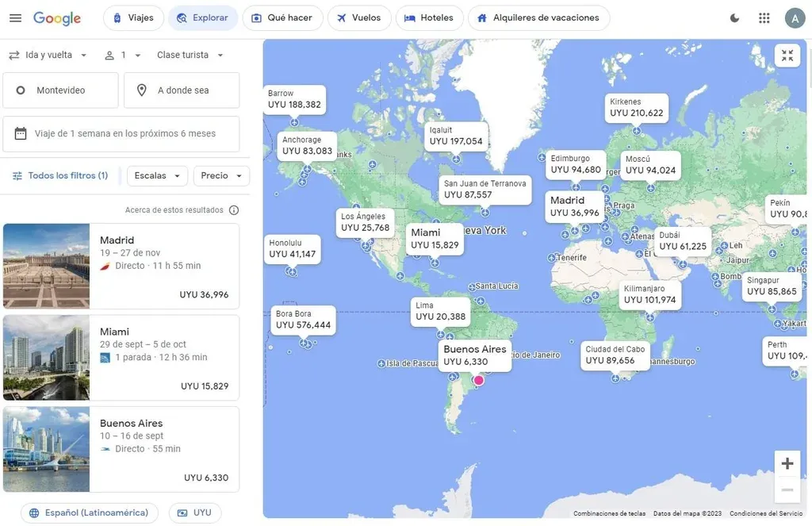Click the A donde sea destination field

[182, 90]
